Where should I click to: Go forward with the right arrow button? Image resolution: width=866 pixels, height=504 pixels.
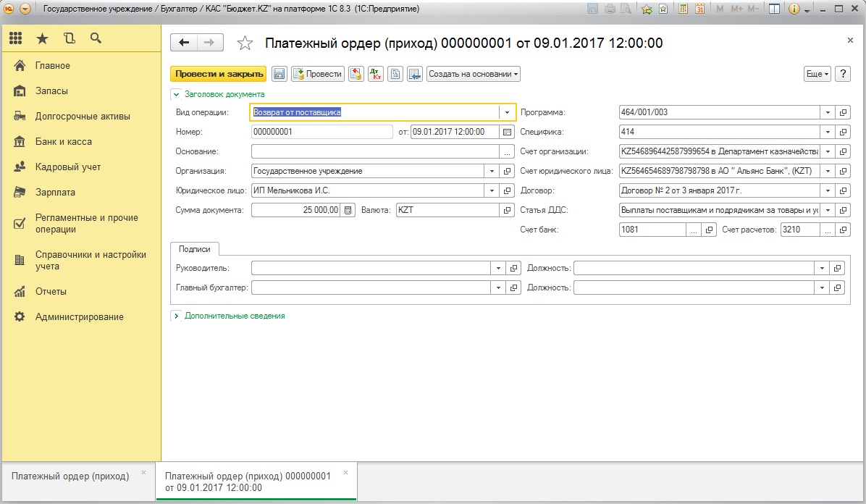(x=210, y=43)
